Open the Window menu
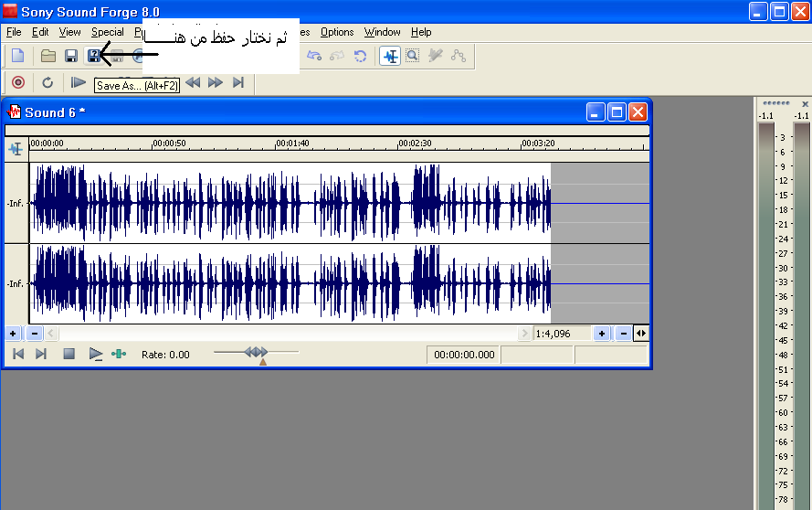Image resolution: width=812 pixels, height=510 pixels. tap(382, 32)
